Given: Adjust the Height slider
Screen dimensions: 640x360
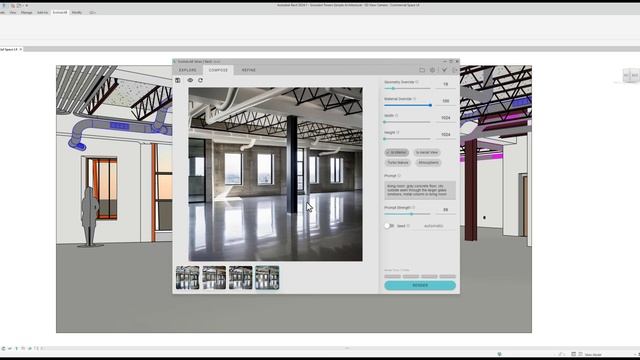Looking at the screenshot, I should pyautogui.click(x=407, y=139).
